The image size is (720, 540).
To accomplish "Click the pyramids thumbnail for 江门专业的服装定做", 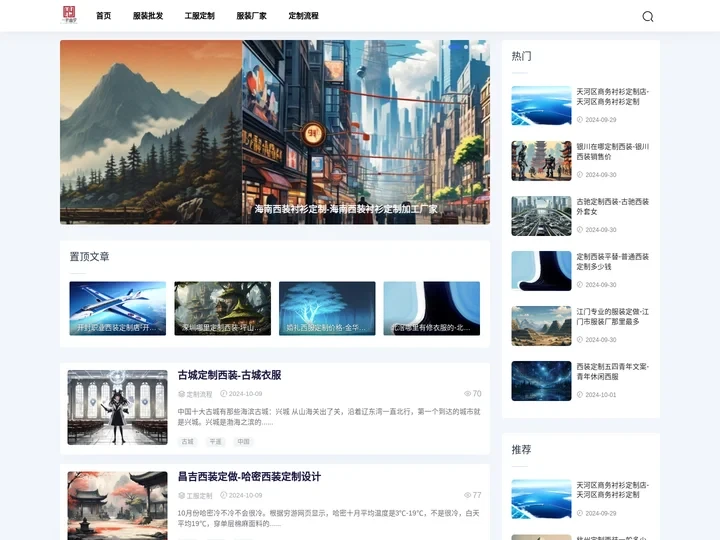I will tap(541, 326).
